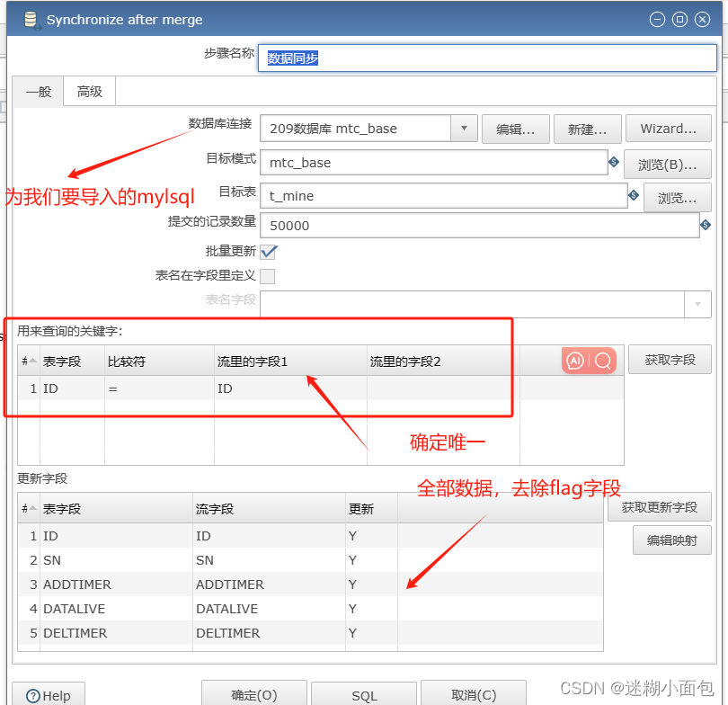Click the red search magnifier icon
The width and height of the screenshot is (728, 705).
coord(603,361)
